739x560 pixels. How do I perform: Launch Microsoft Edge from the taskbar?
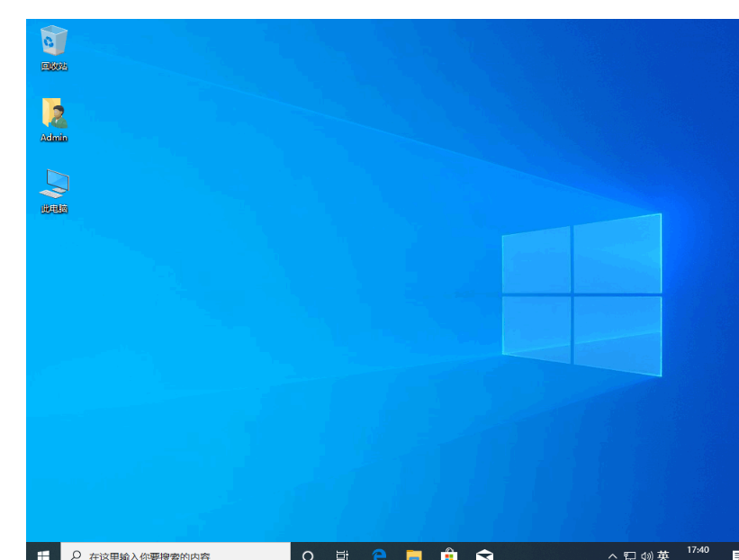(x=379, y=555)
